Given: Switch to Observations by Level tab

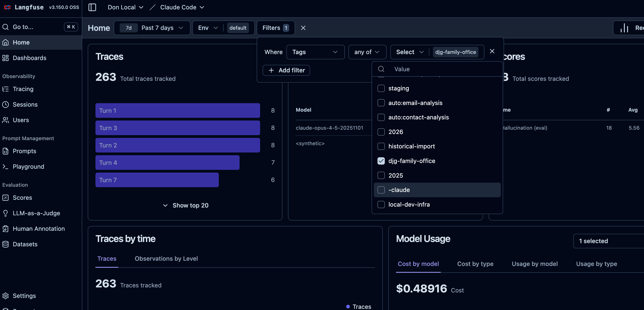Looking at the screenshot, I should (x=166, y=258).
